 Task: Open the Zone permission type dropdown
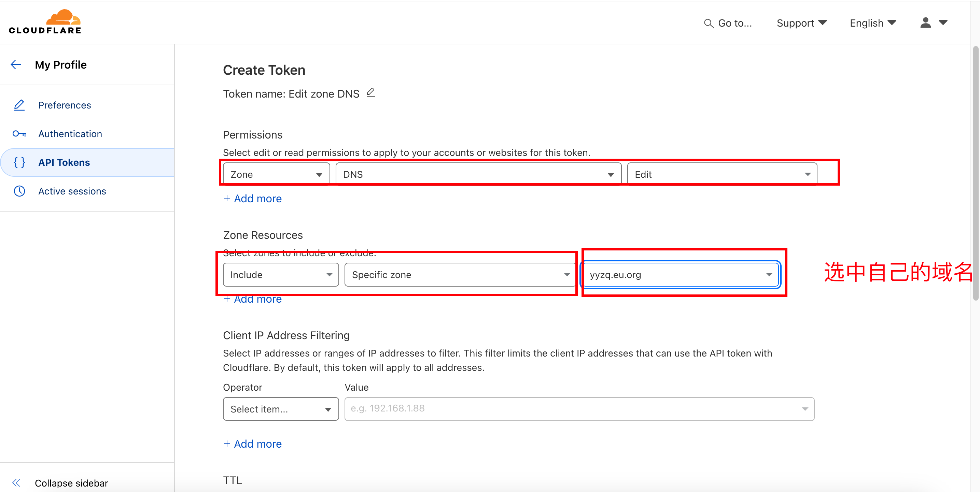276,174
